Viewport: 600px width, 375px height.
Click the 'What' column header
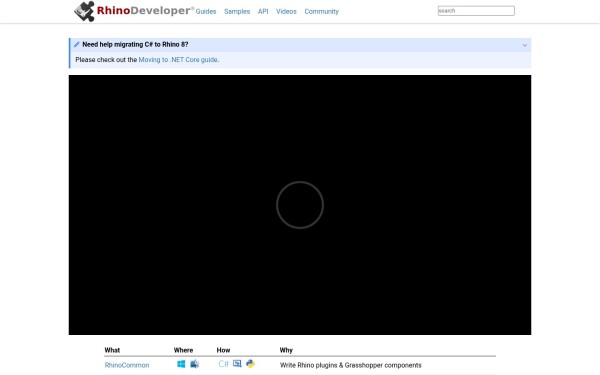coord(112,350)
